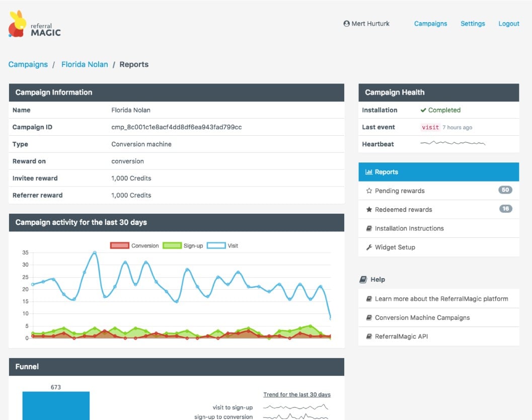Toggle the Conversion series in chart legend

(134, 246)
